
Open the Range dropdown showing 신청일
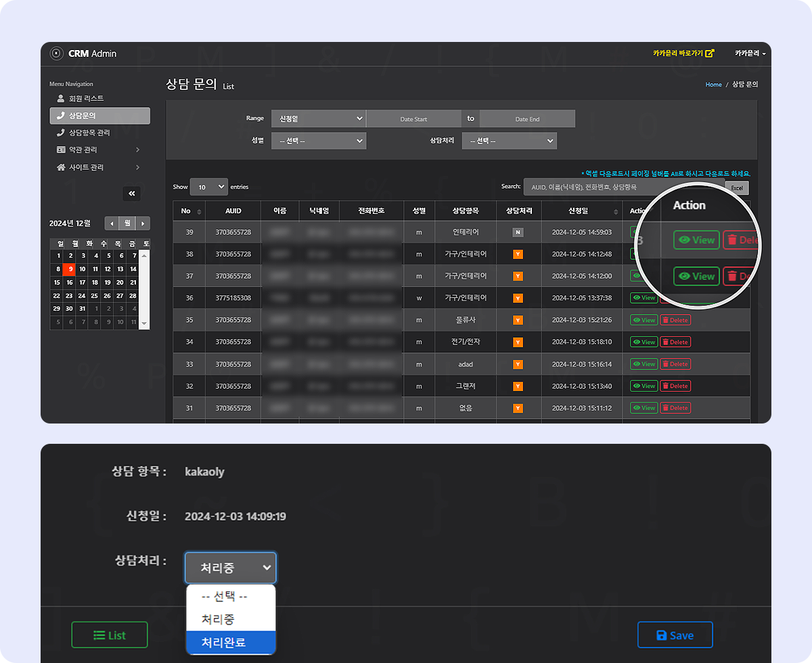(x=319, y=118)
